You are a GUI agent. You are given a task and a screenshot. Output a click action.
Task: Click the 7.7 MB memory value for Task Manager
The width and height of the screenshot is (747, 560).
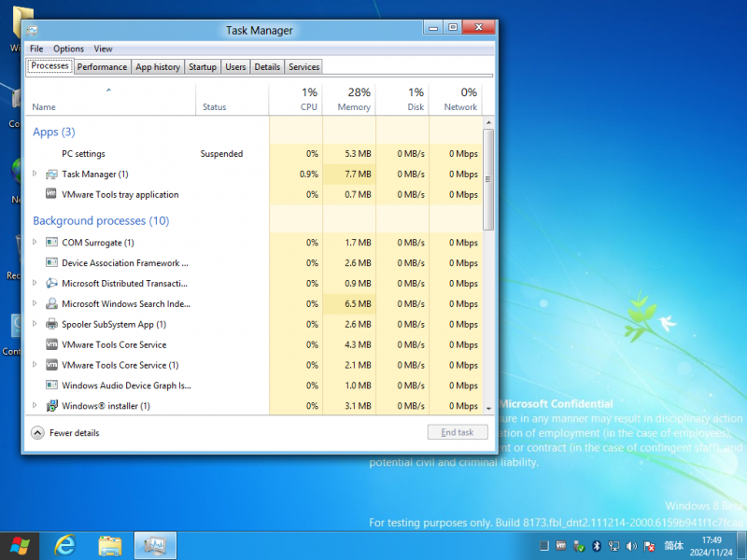[358, 175]
